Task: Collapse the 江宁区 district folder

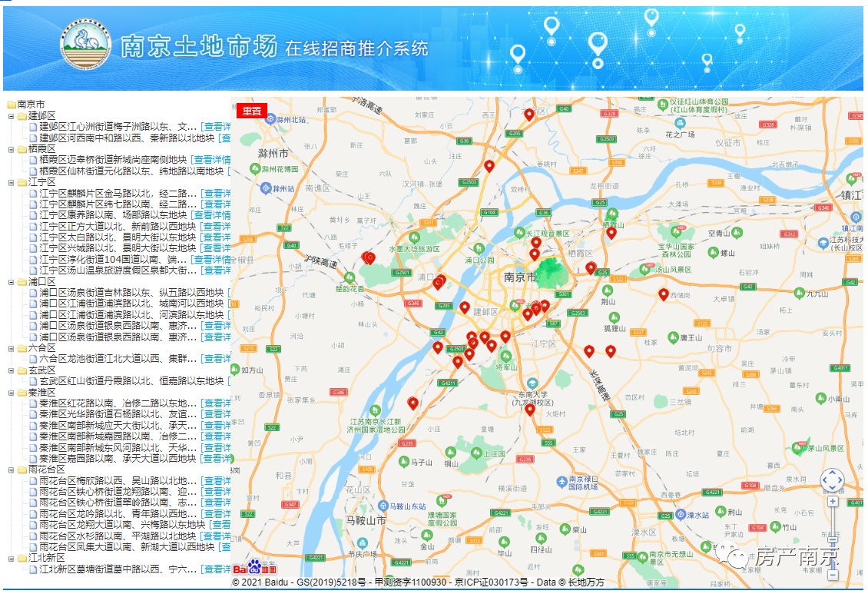Action: pos(12,182)
